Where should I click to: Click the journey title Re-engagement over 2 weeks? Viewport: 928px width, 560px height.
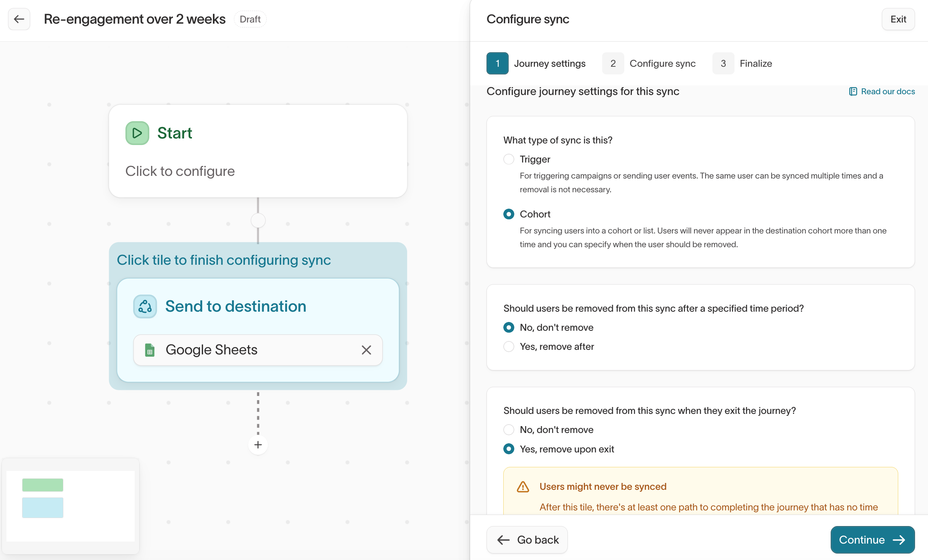click(x=135, y=19)
